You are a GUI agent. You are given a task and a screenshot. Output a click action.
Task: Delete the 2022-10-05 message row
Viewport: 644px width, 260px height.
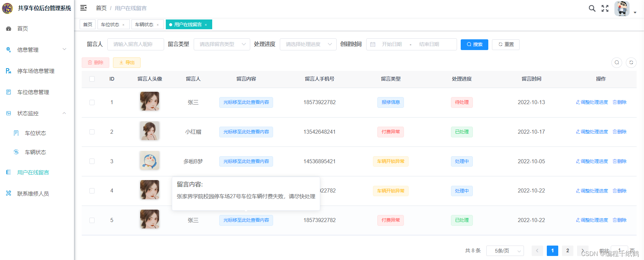point(619,161)
